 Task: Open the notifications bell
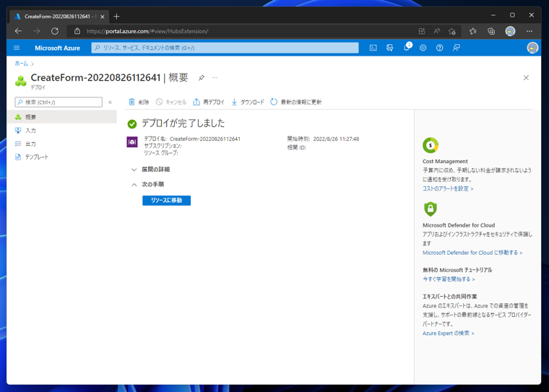coord(407,48)
